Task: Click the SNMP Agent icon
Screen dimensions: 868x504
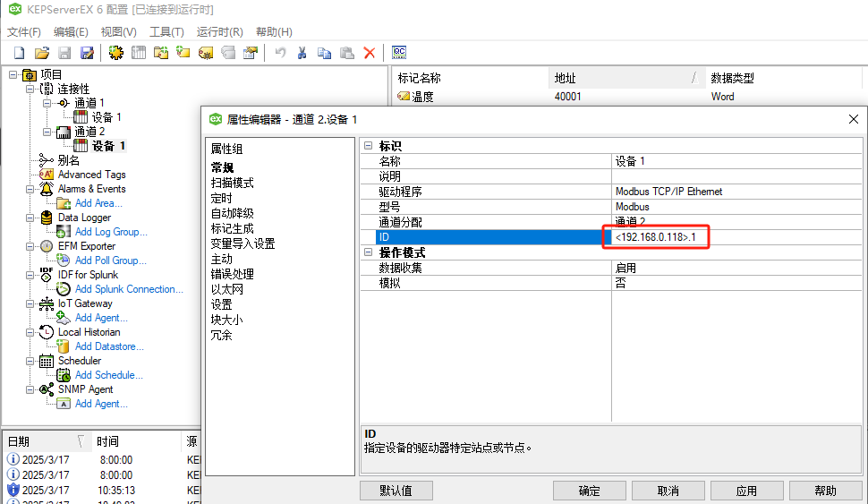Action: 47,390
